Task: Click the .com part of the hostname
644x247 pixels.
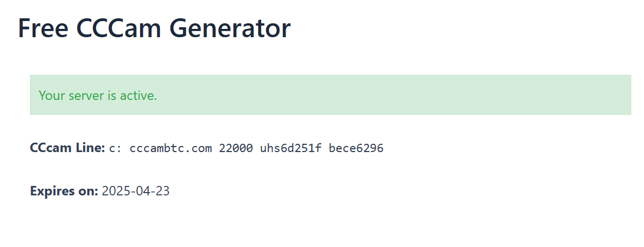Action: 198,148
